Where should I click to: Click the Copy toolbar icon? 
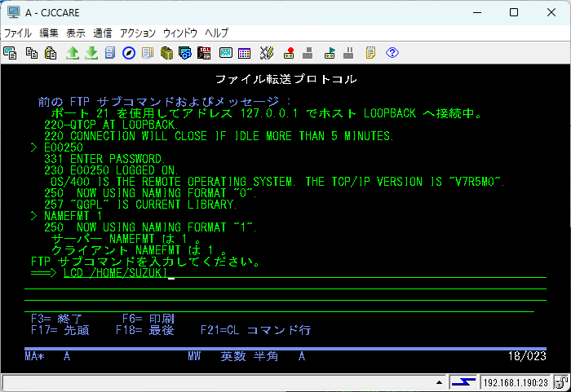point(31,53)
